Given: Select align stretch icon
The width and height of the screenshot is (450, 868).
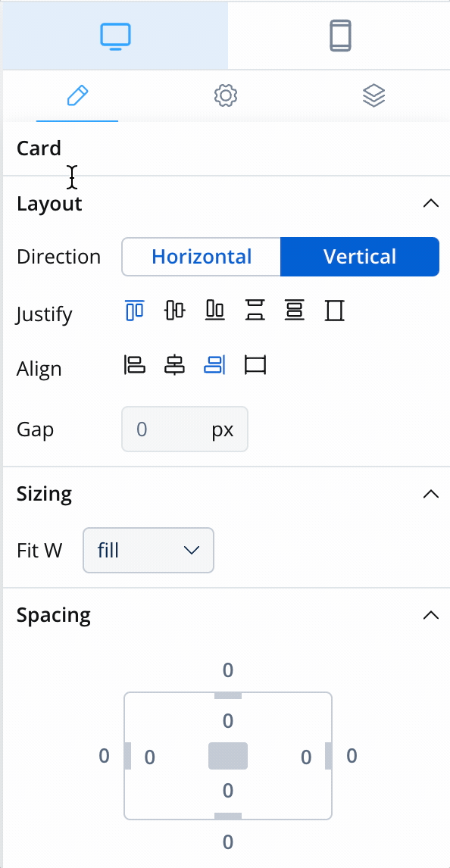Looking at the screenshot, I should click(255, 365).
